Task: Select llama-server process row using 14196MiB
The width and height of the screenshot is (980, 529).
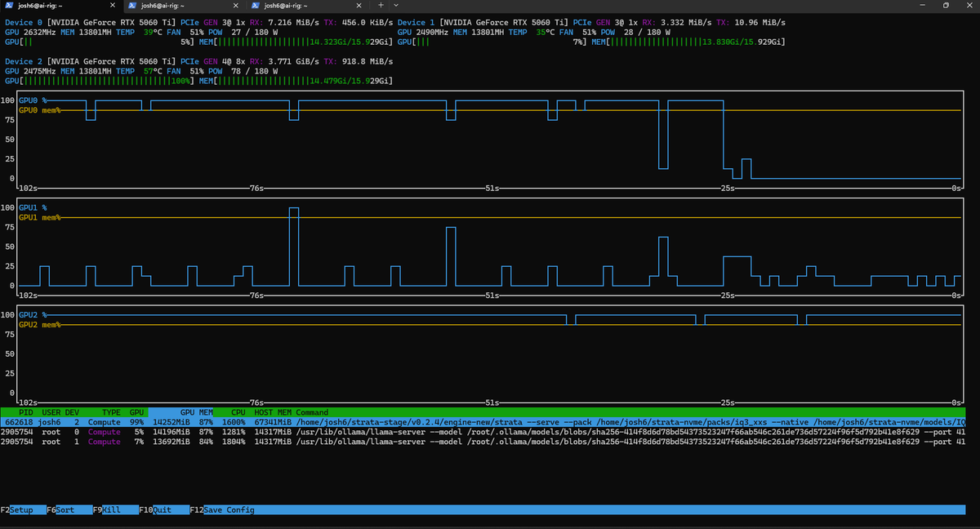Action: [483, 432]
